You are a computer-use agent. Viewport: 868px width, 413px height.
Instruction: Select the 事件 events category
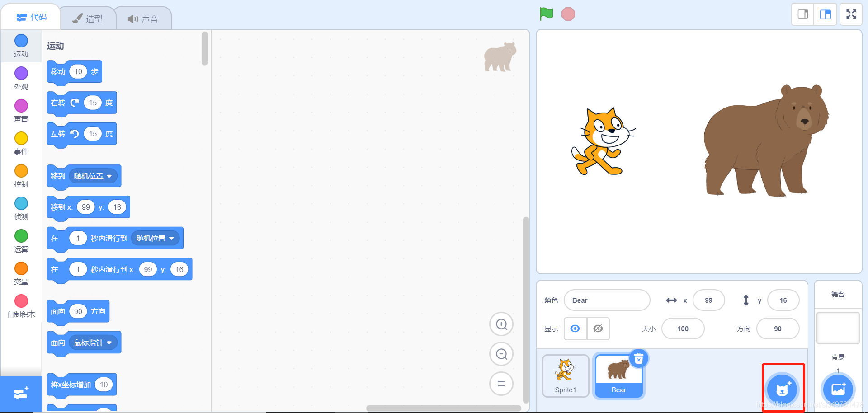21,144
